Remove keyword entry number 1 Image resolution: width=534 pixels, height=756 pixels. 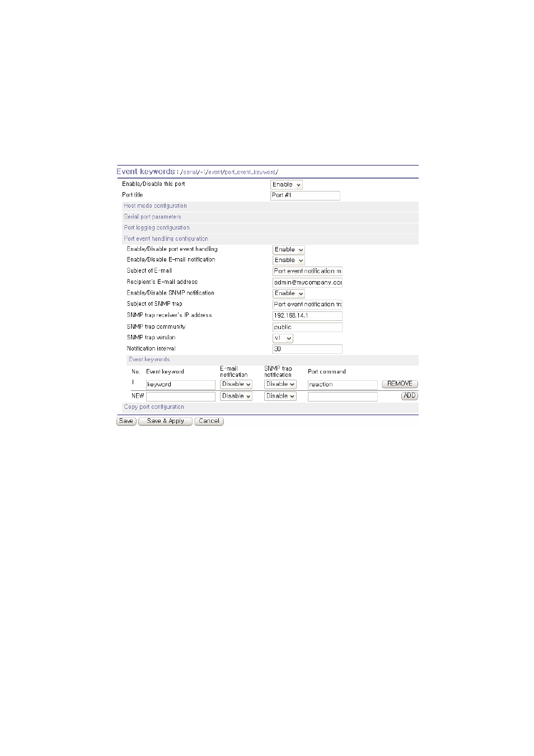pos(400,384)
